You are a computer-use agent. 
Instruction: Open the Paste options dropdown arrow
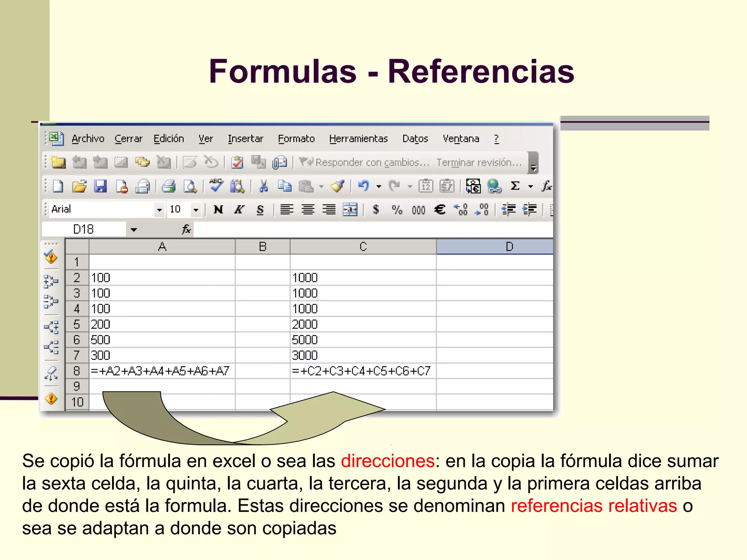click(321, 187)
